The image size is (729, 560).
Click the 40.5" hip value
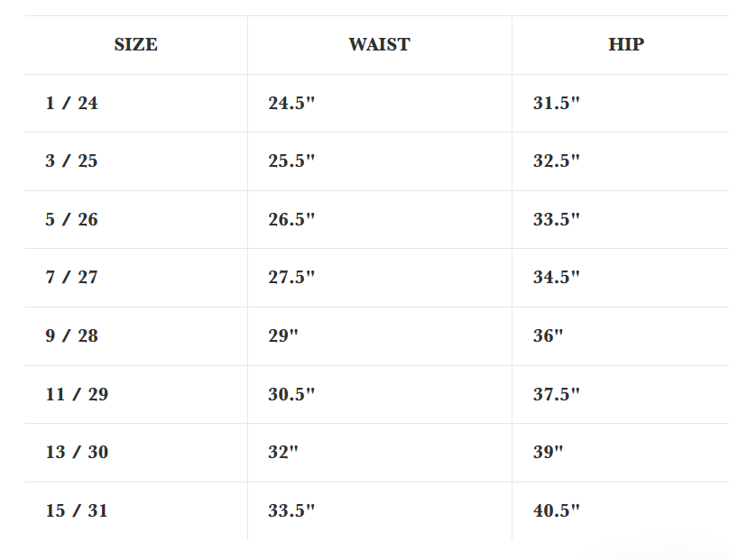coord(556,511)
